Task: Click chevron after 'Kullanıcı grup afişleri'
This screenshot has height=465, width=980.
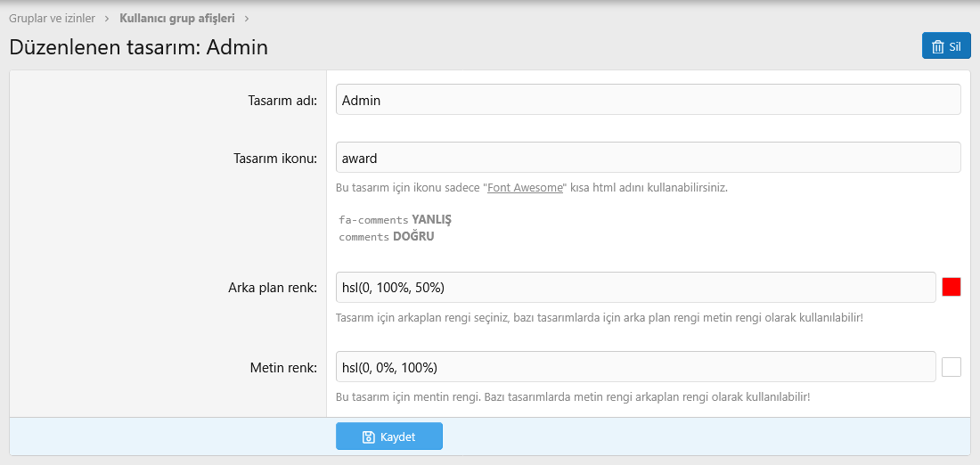Action: (247, 18)
